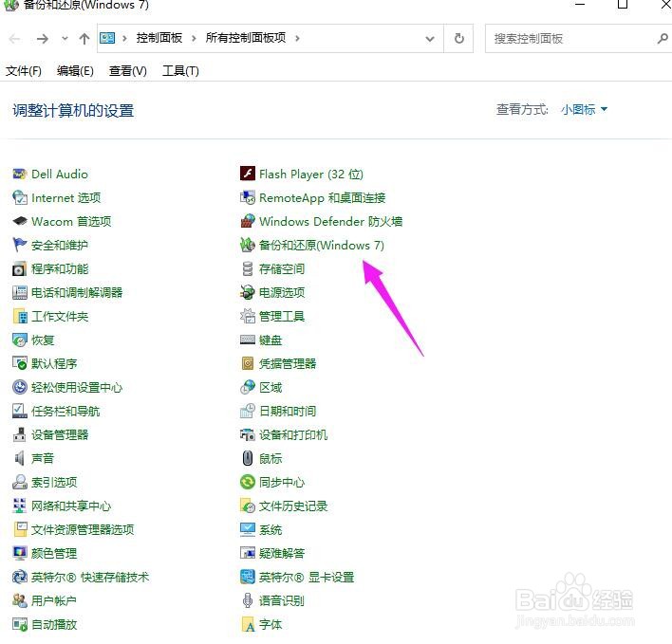Click the control panel address bar icon

click(107, 39)
